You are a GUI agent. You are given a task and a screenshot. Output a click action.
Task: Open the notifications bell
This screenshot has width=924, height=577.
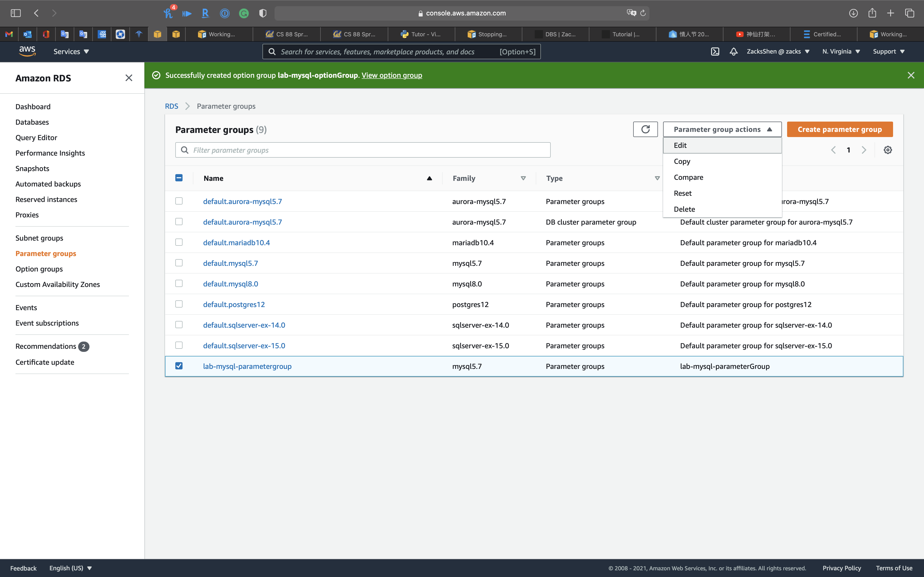[733, 52]
